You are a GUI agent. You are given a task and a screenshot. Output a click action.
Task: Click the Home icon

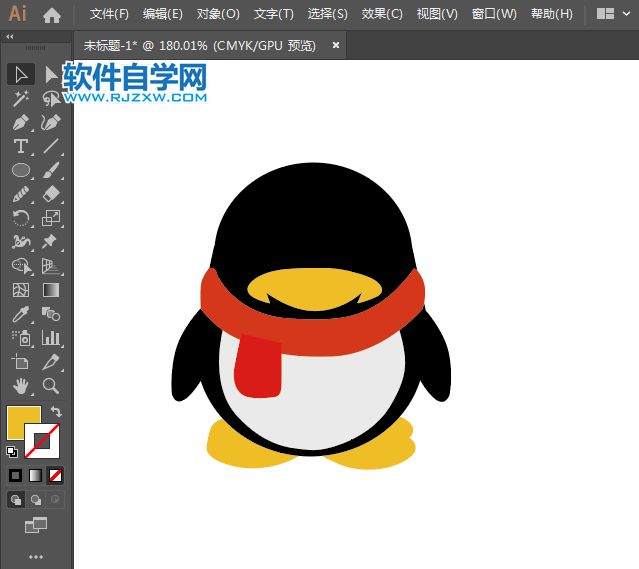(x=52, y=15)
